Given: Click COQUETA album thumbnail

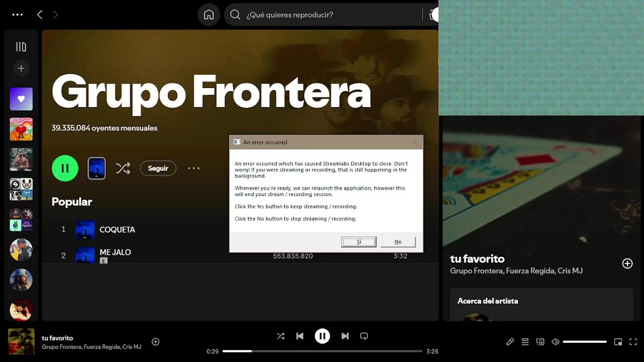Looking at the screenshot, I should (85, 229).
